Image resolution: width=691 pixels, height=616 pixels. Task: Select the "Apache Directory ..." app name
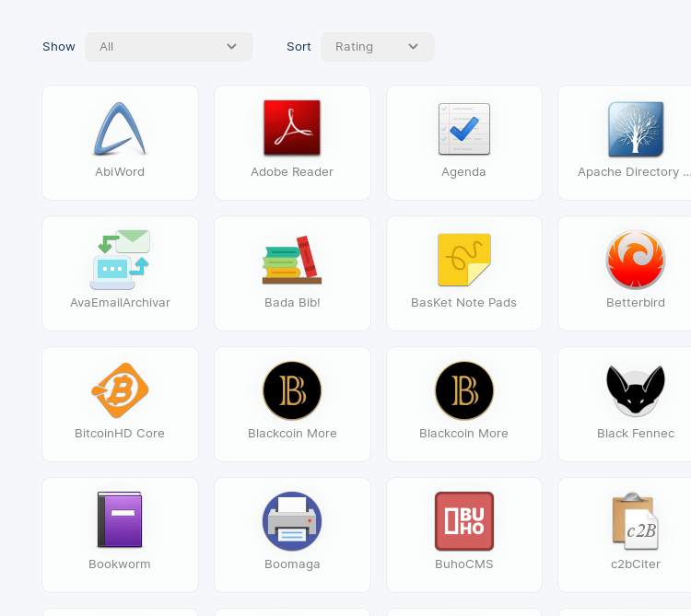[x=634, y=171]
